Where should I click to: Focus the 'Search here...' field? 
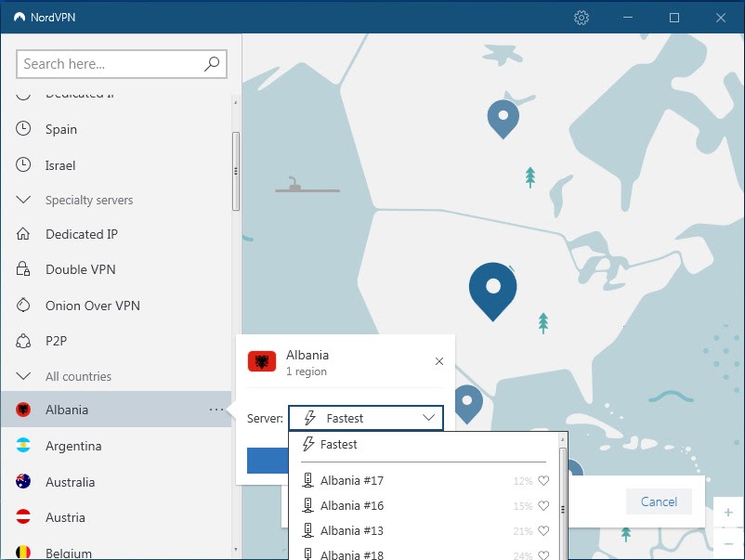(122, 64)
